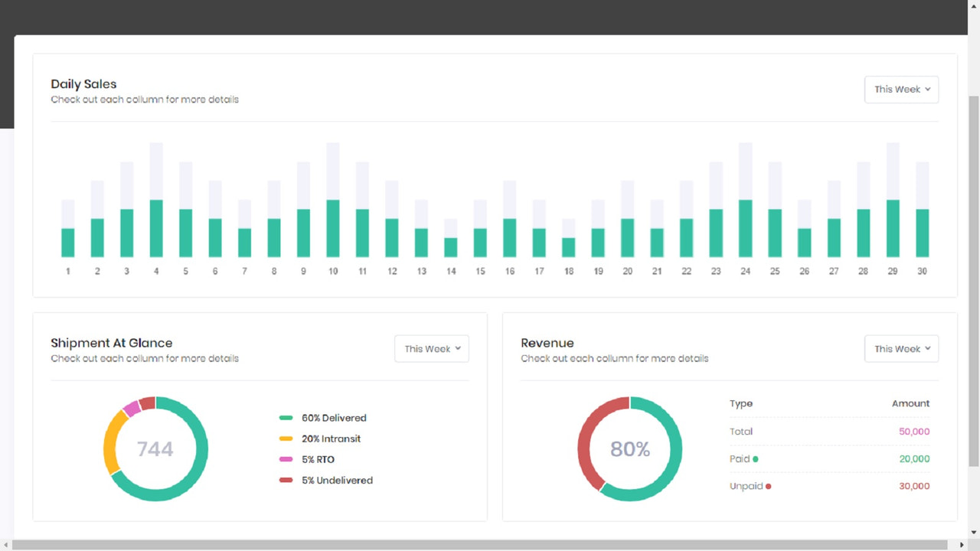This screenshot has width=980, height=551.
Task: Toggle the 5% RTO legend entry
Action: click(x=317, y=459)
